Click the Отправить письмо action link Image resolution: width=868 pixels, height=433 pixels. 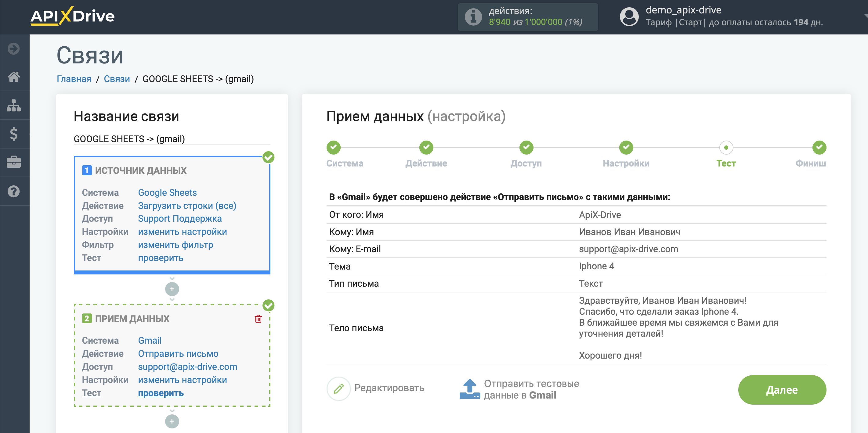click(x=178, y=353)
